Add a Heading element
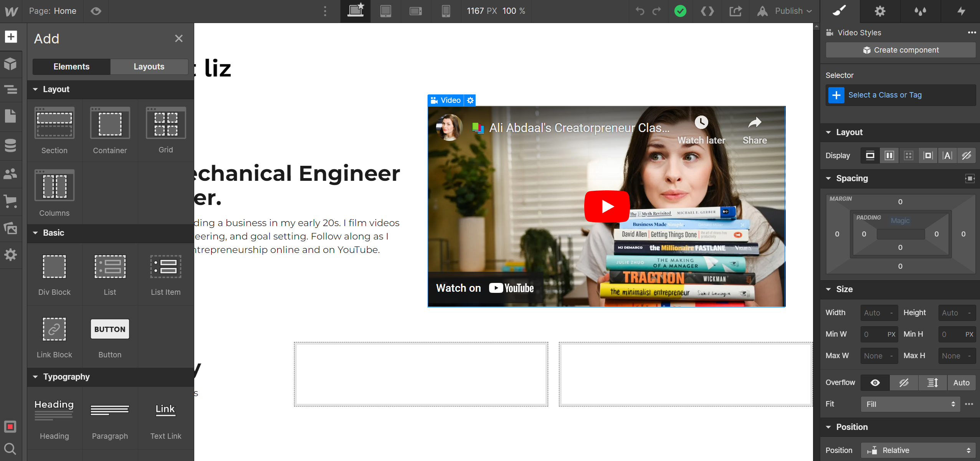This screenshot has height=461, width=980. click(x=55, y=418)
